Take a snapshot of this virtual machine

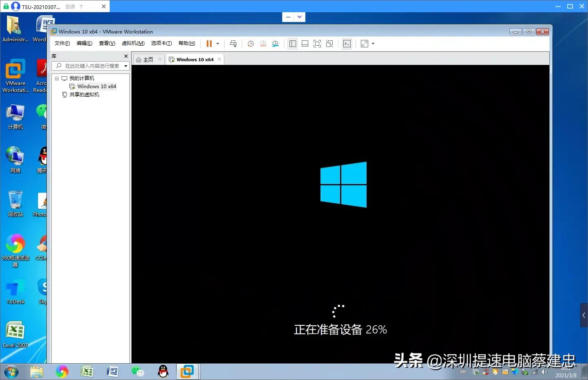[250, 44]
